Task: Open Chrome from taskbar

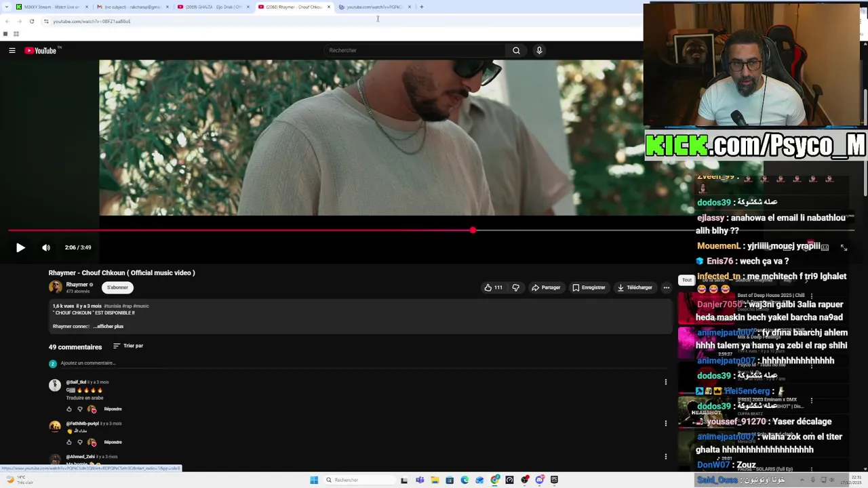Action: pyautogui.click(x=495, y=480)
